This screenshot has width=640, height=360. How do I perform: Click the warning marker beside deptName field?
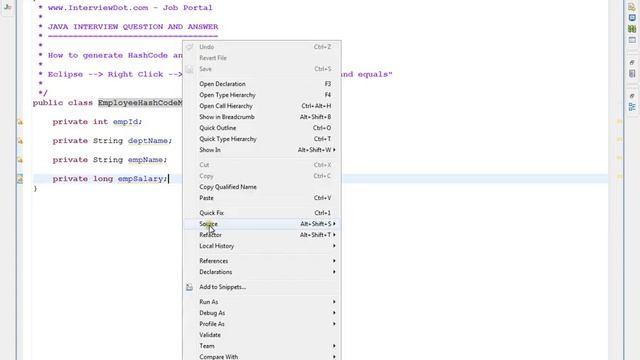click(x=20, y=141)
